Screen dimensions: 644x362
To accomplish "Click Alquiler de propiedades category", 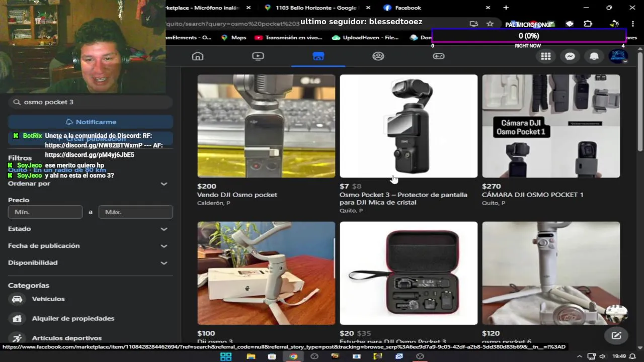I will tap(73, 319).
